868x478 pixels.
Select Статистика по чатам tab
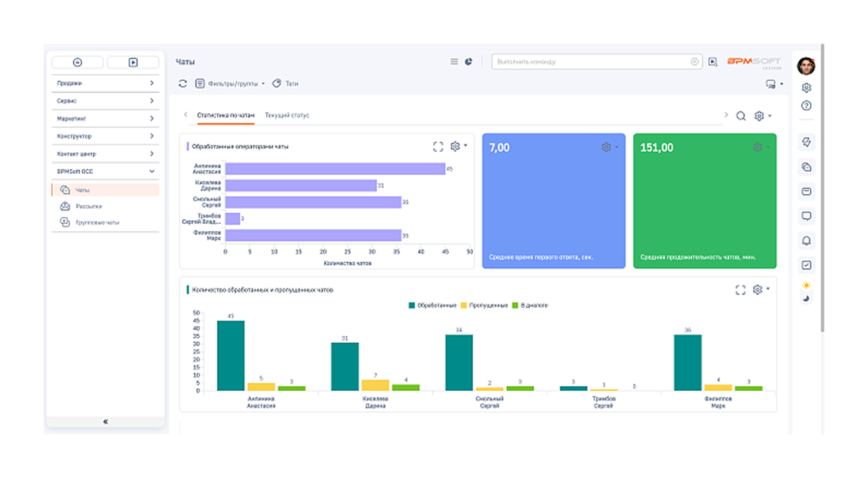[x=225, y=115]
